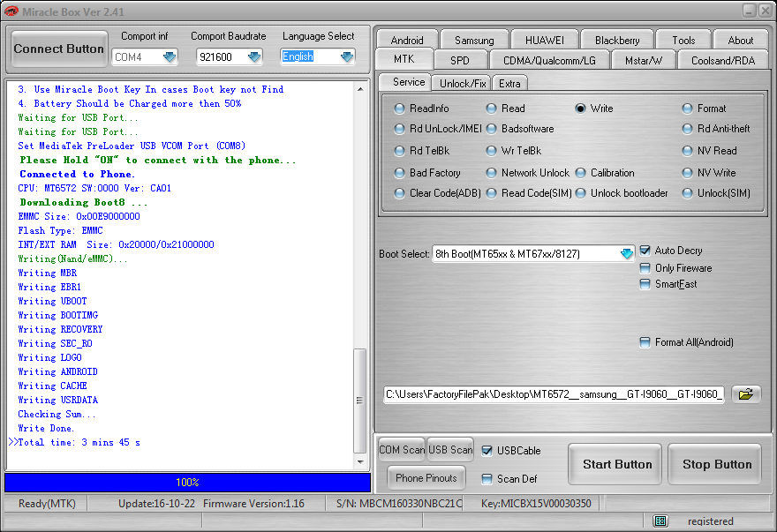This screenshot has height=532, width=777.
Task: Switch to the Coolsand/RDA tab
Action: pyautogui.click(x=723, y=60)
